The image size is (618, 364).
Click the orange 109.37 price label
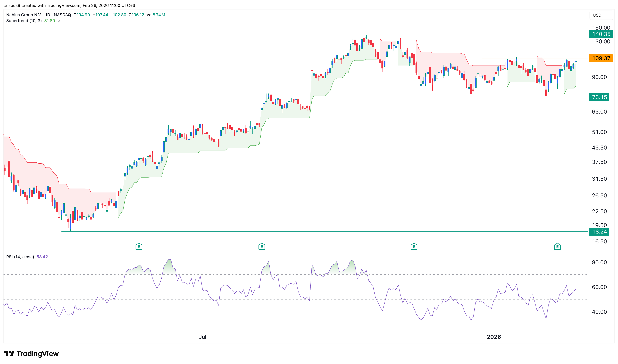(x=601, y=58)
